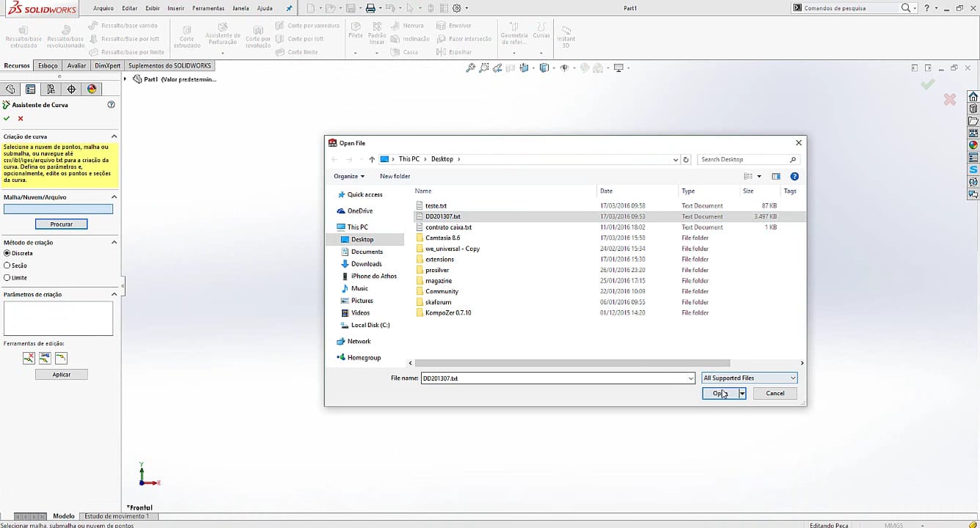Open the Inserir menu
This screenshot has height=528, width=980.
[x=176, y=8]
